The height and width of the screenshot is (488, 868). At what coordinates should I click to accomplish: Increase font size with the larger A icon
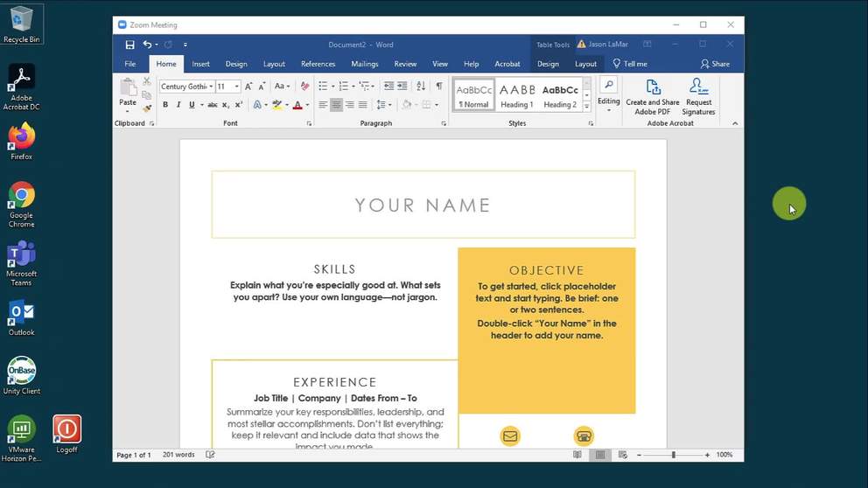(248, 87)
